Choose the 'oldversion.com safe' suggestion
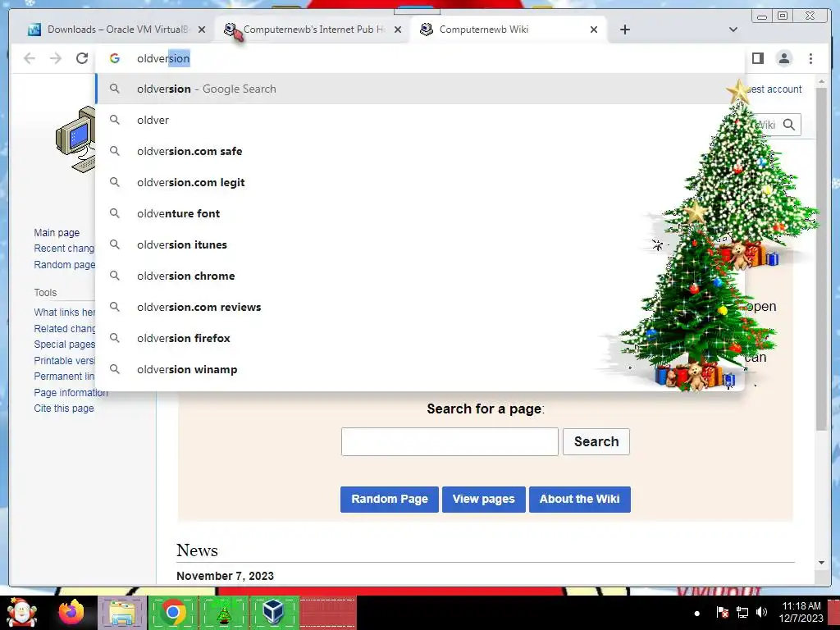The width and height of the screenshot is (840, 630). point(420,151)
